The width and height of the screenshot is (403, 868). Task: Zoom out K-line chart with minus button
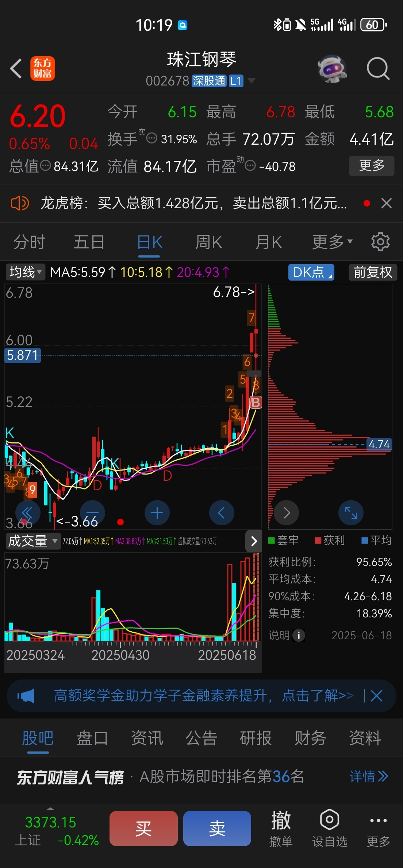pos(92,513)
